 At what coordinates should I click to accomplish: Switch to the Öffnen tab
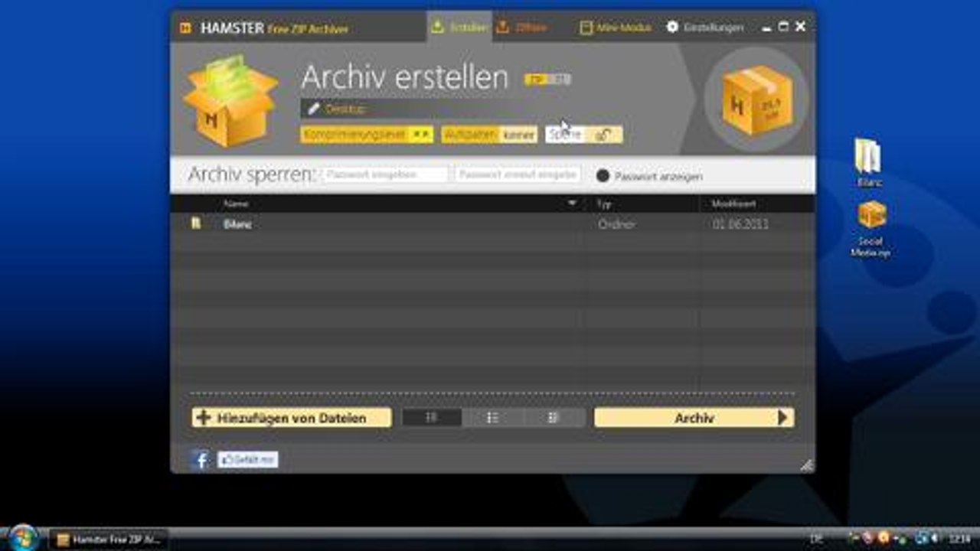(521, 27)
